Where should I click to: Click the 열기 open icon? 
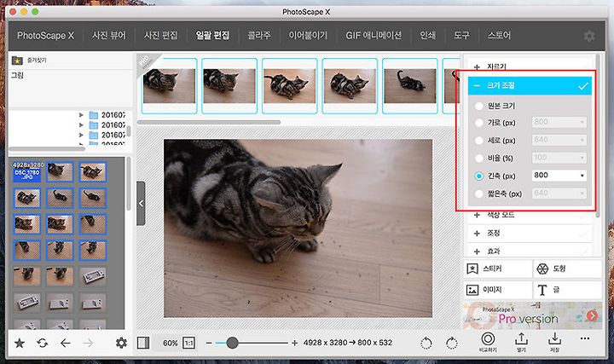pos(521,342)
